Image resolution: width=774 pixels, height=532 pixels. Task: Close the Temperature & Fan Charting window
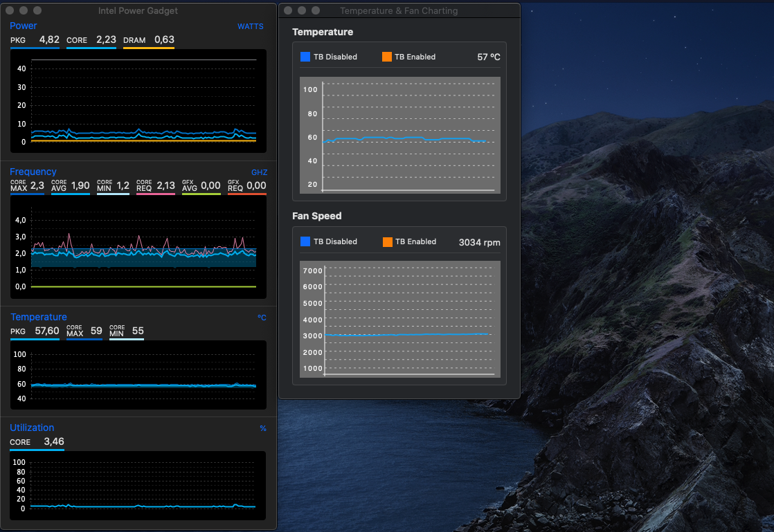[x=288, y=10]
